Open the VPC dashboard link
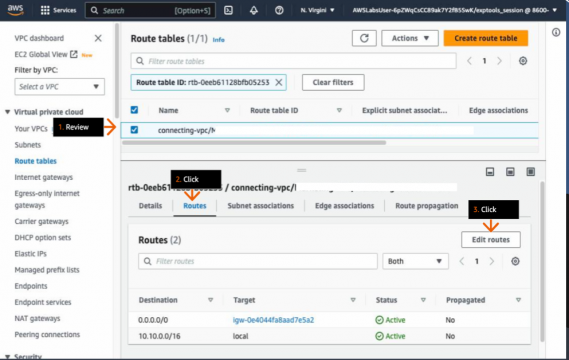This screenshot has height=360, width=569. [x=39, y=38]
